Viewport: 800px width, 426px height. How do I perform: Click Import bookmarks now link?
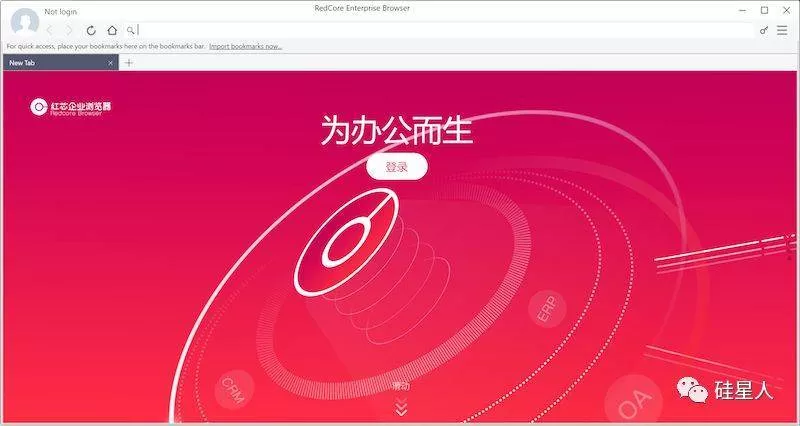pyautogui.click(x=245, y=46)
